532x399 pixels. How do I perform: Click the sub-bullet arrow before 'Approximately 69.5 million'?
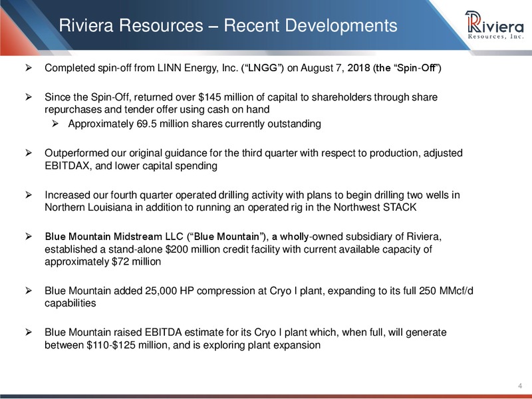[56, 124]
